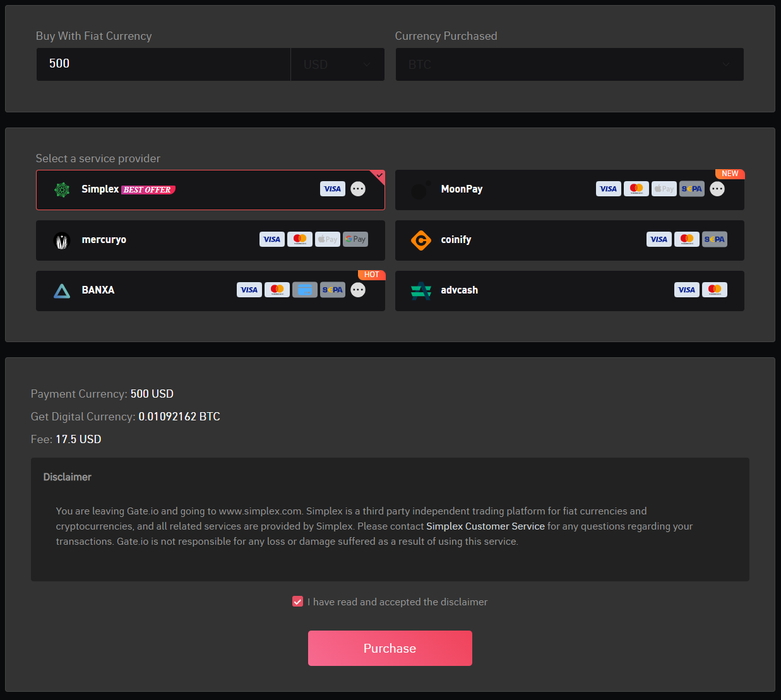
Task: Open the Simplex Customer Service link
Action: (486, 526)
